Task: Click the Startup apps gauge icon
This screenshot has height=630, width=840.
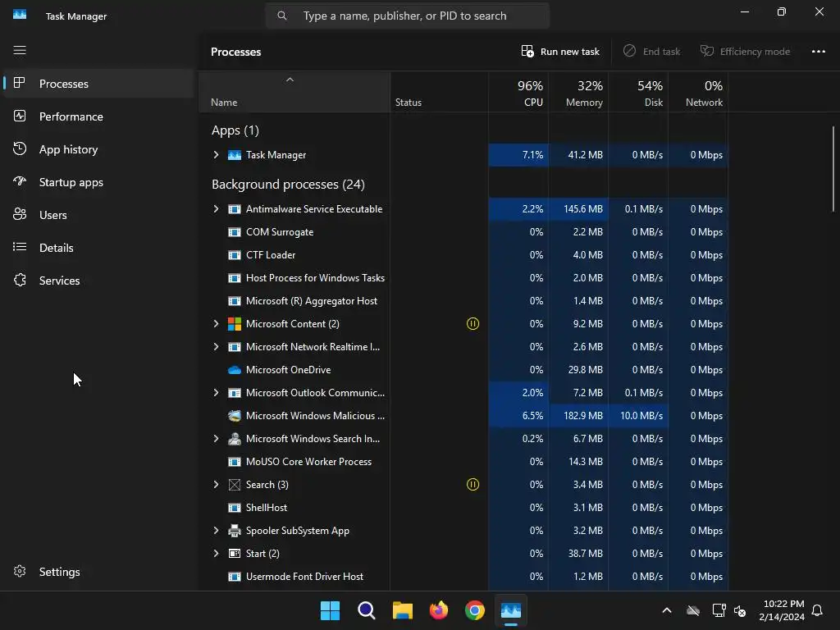Action: point(20,181)
